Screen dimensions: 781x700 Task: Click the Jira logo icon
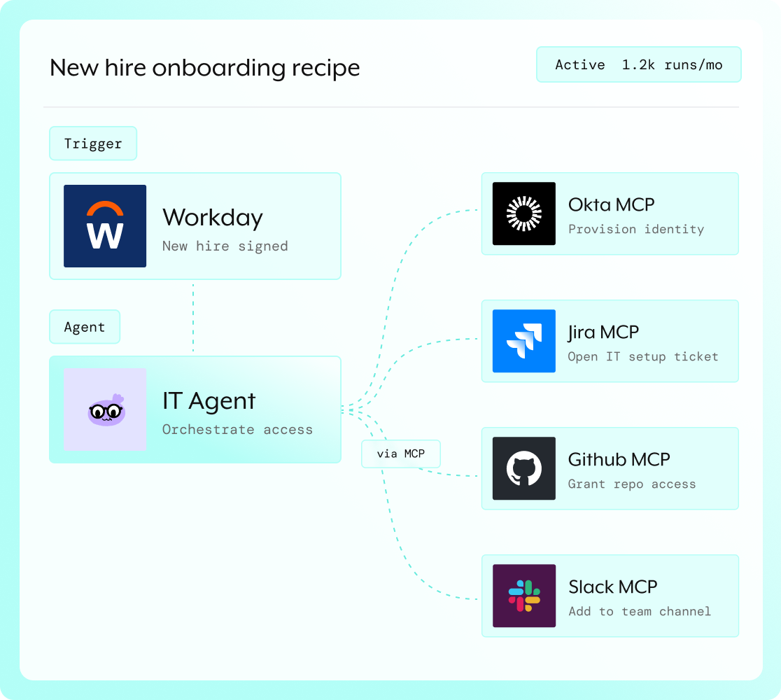pos(524,341)
